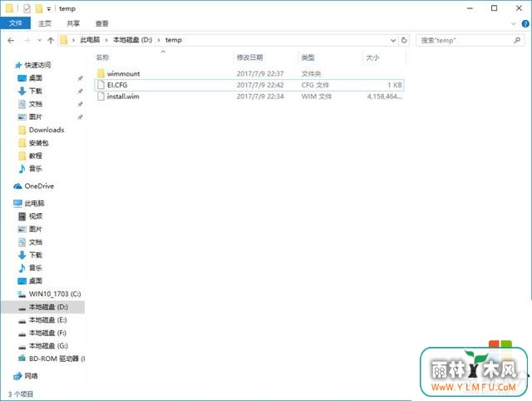
Task: Open 桌面 under 此电脑
Action: 35,281
